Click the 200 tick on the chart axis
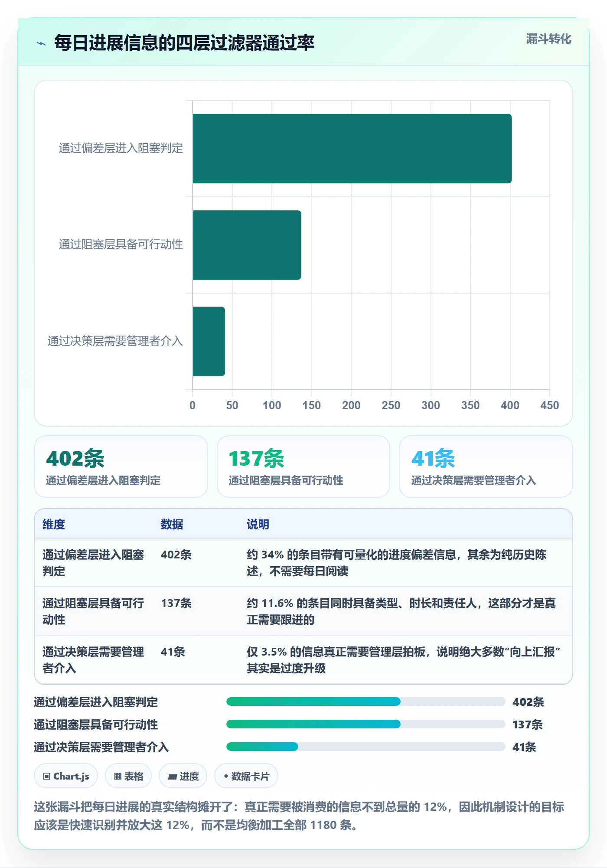The image size is (607, 868). [x=351, y=405]
